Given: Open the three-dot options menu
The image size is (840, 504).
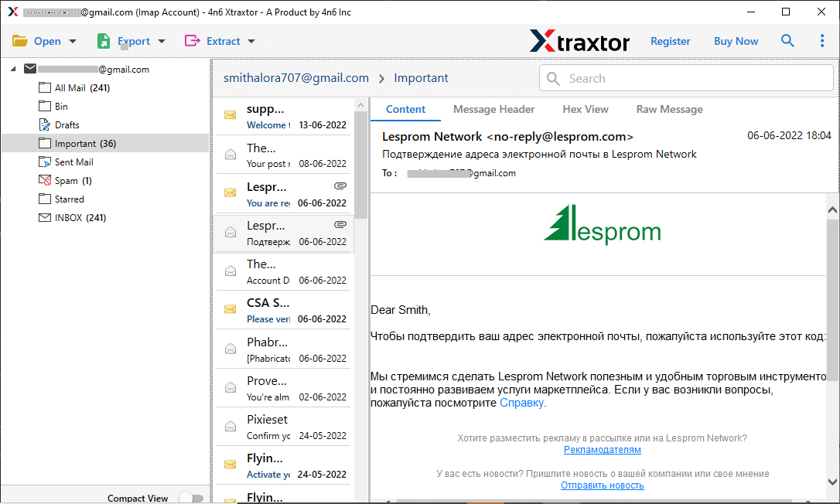Looking at the screenshot, I should pos(822,40).
